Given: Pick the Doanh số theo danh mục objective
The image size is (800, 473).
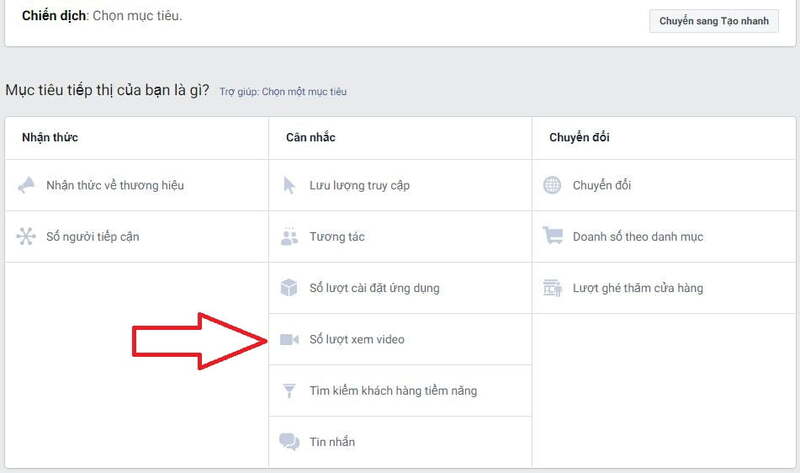Looking at the screenshot, I should pyautogui.click(x=638, y=237).
